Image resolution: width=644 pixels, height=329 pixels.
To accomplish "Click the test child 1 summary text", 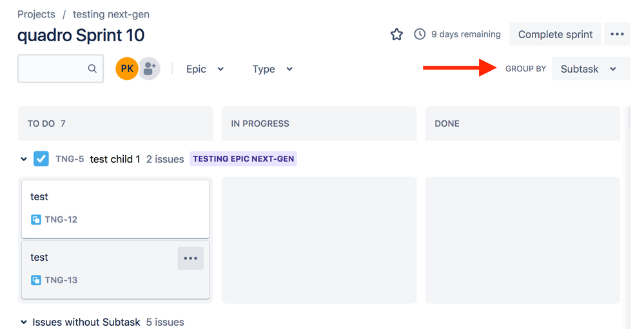I will [115, 159].
